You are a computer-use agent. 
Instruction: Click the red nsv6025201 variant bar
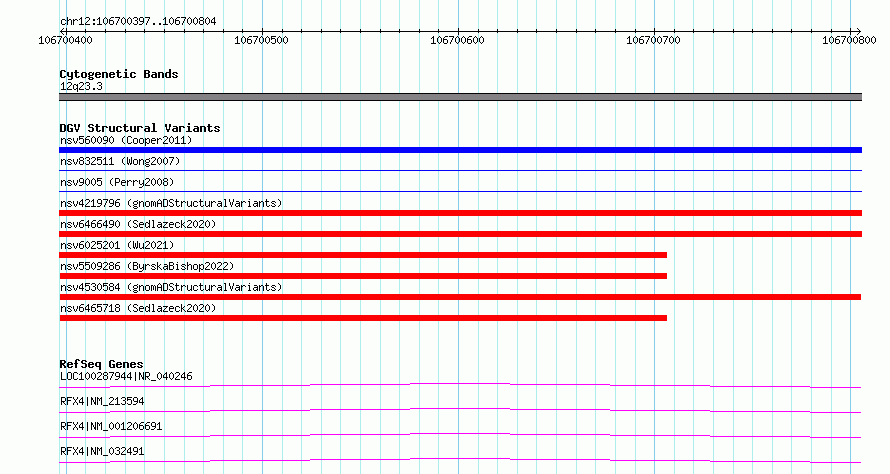point(363,255)
